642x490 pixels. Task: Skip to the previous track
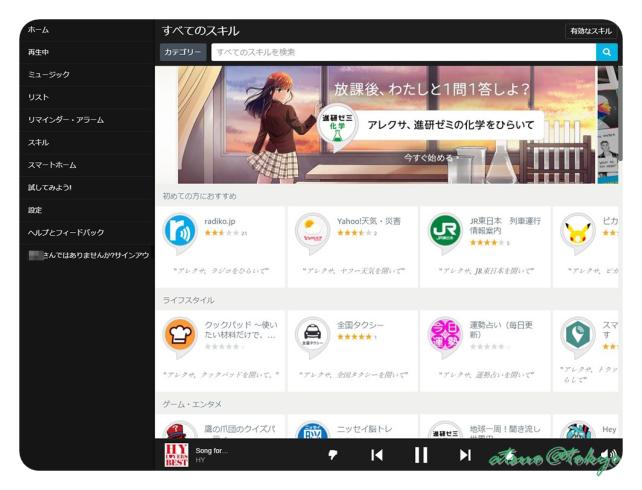[x=377, y=455]
